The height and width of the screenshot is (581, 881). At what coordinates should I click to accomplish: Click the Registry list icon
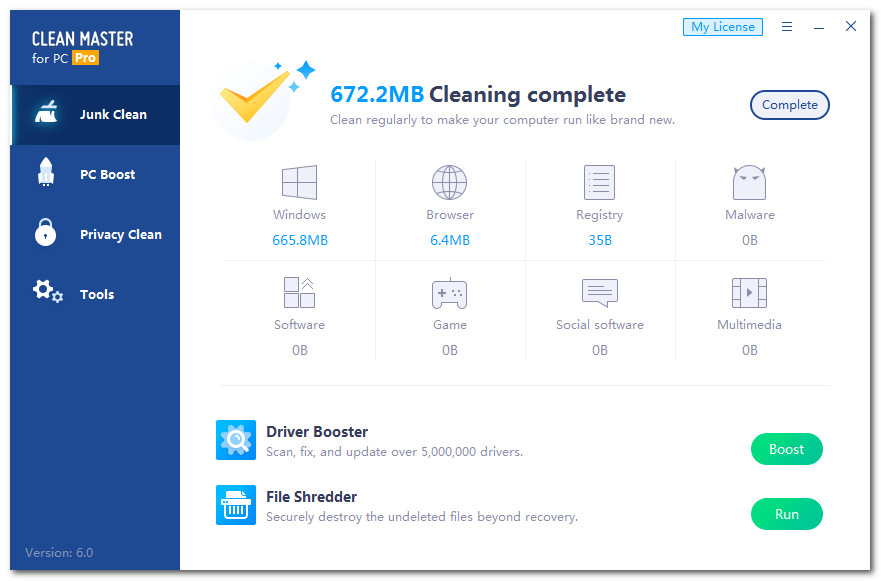click(600, 182)
